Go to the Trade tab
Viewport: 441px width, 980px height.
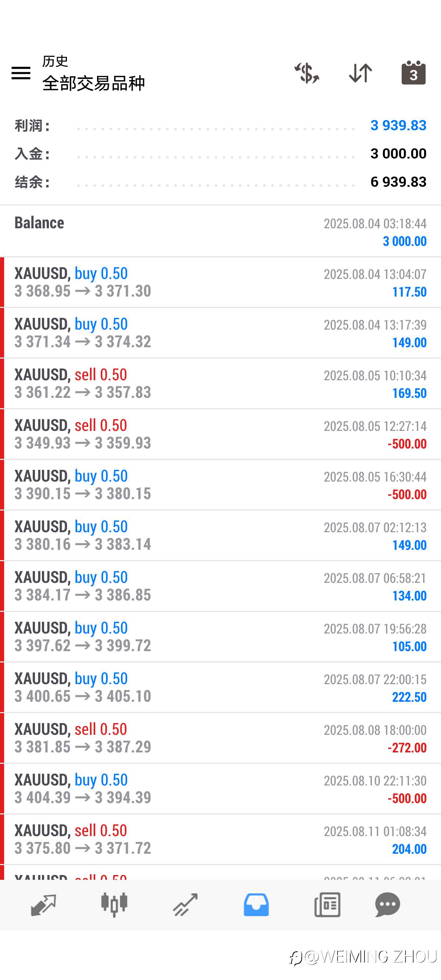click(x=186, y=905)
